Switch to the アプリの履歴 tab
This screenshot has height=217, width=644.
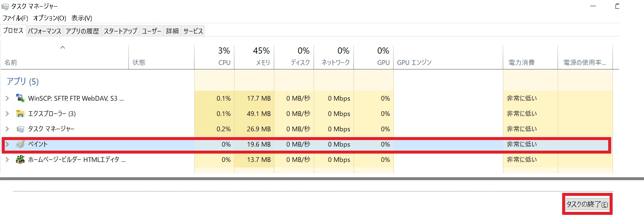(x=82, y=31)
